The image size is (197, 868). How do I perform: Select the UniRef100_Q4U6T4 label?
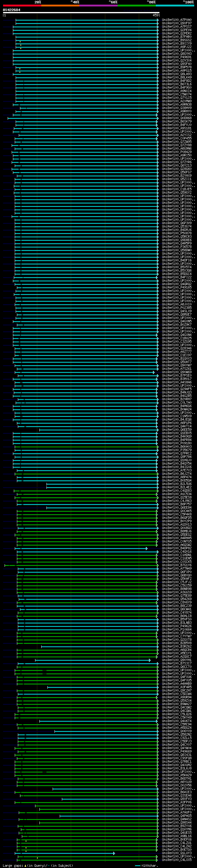(x=176, y=721)
